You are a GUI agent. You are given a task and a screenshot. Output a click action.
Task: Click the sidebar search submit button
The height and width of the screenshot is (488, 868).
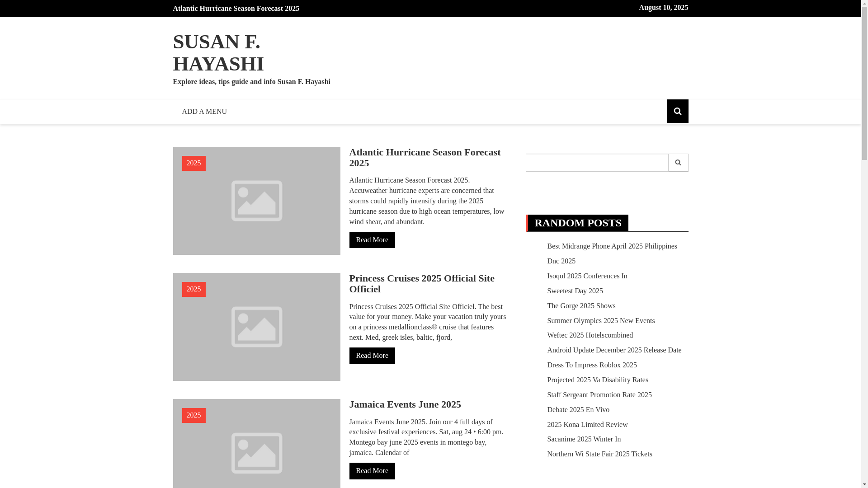678,163
